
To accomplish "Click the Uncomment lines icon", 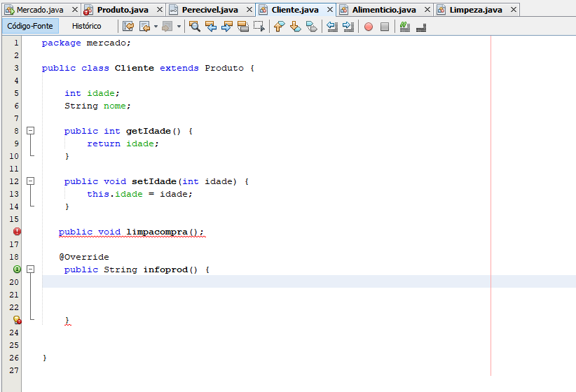I will pyautogui.click(x=421, y=27).
